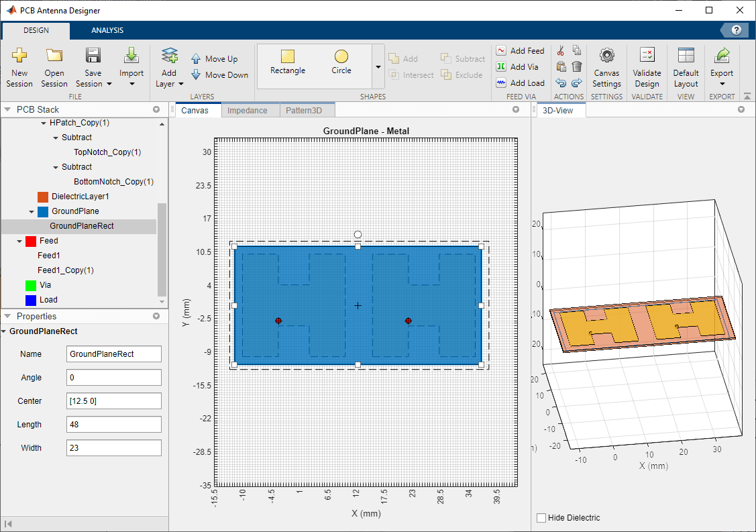Click the Move Up button

click(x=215, y=59)
